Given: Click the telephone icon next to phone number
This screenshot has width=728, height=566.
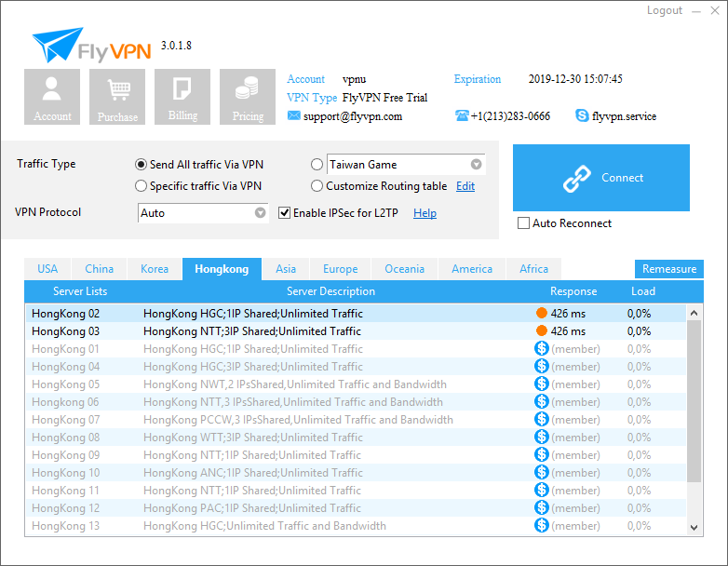Looking at the screenshot, I should click(x=462, y=115).
